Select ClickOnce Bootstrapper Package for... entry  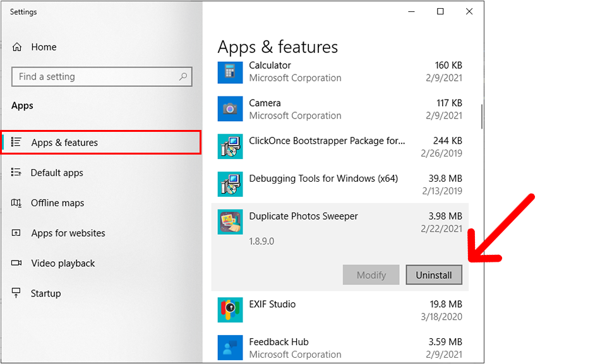[327, 141]
